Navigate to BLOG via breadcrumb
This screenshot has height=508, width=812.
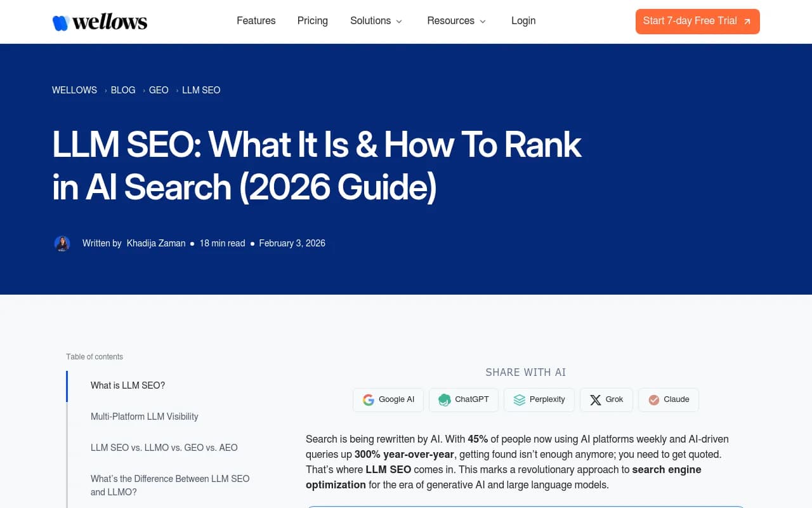click(x=122, y=90)
